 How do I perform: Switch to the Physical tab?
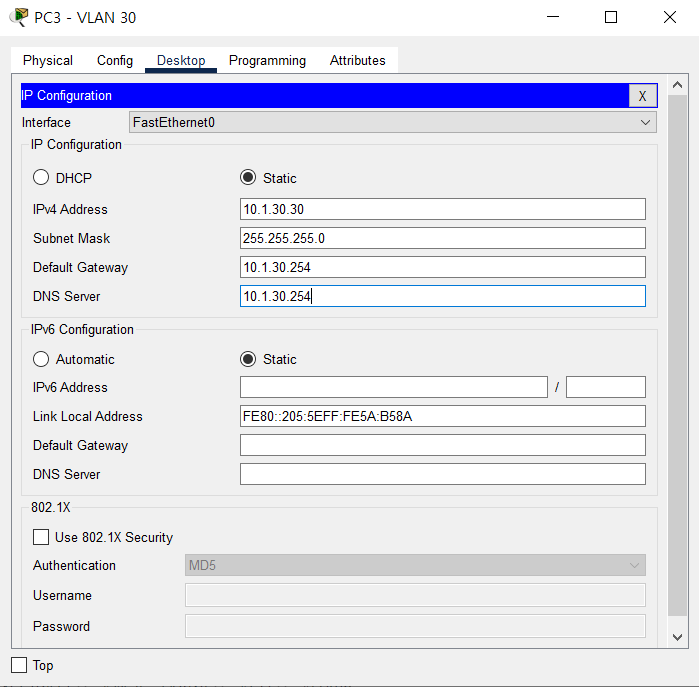48,60
